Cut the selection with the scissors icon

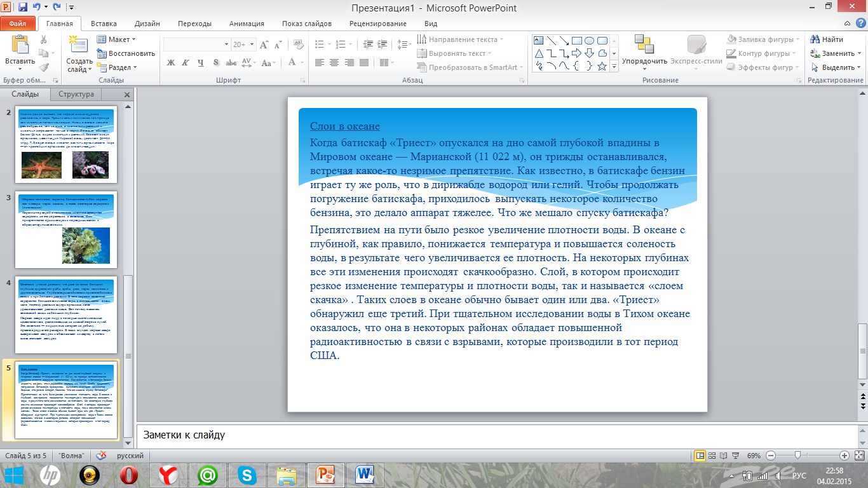pyautogui.click(x=43, y=39)
